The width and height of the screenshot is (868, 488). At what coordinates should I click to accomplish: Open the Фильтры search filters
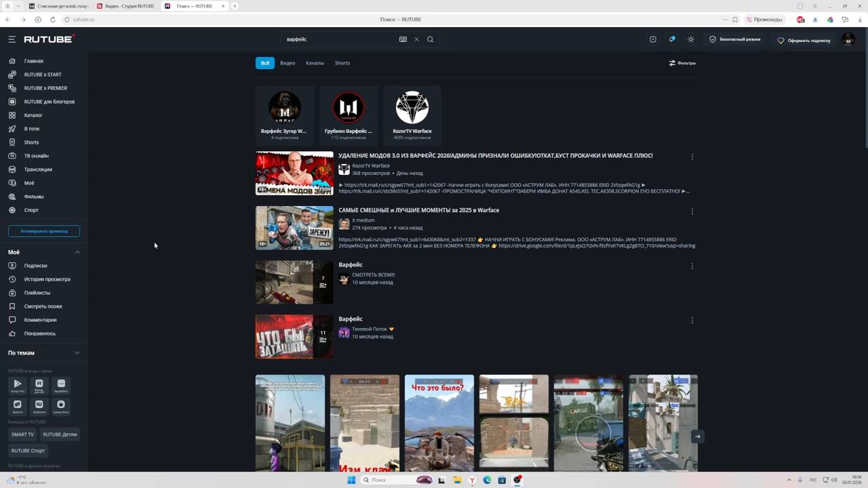tap(682, 63)
